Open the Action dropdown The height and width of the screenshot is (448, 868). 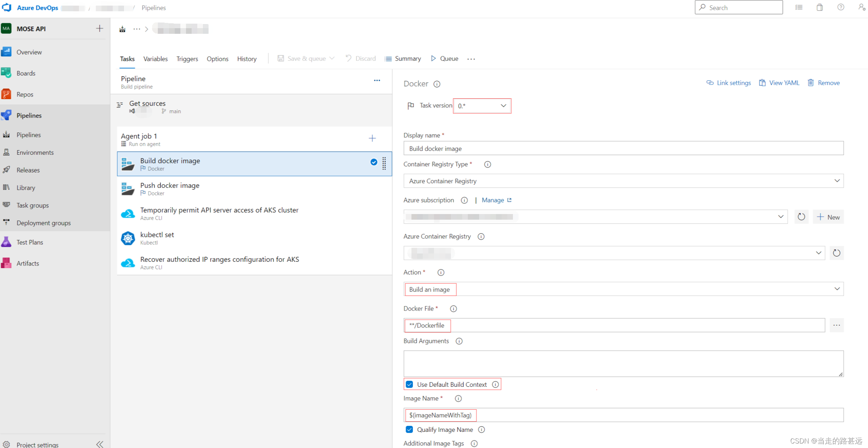coord(623,289)
